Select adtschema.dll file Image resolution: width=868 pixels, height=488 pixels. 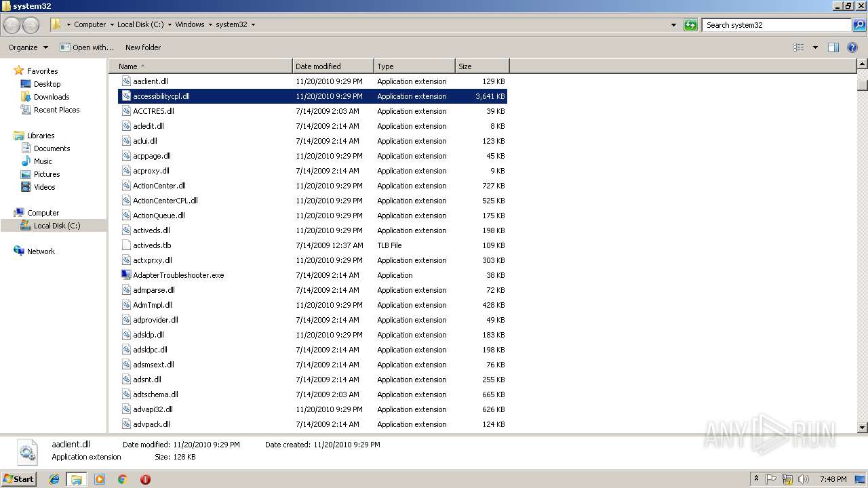[x=313, y=394]
